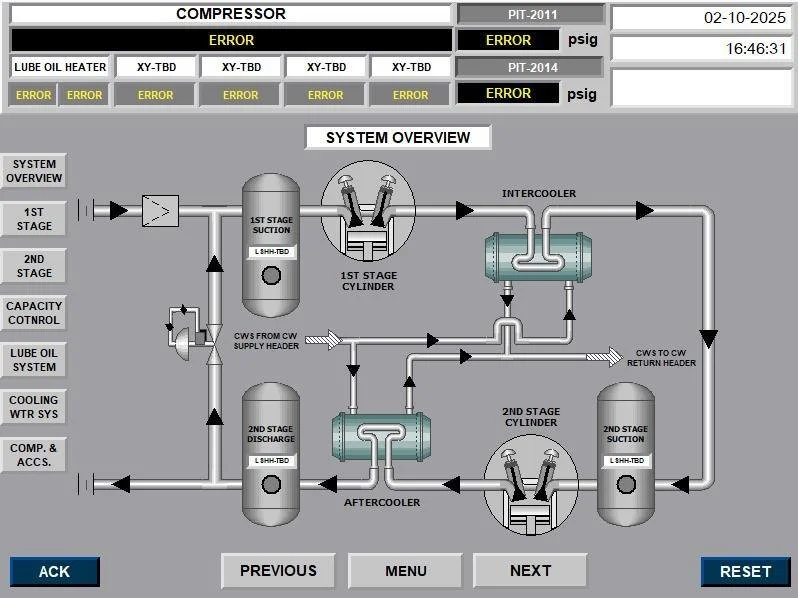Click the PIT-2011 tag label
The height and width of the screenshot is (598, 798).
tap(531, 14)
